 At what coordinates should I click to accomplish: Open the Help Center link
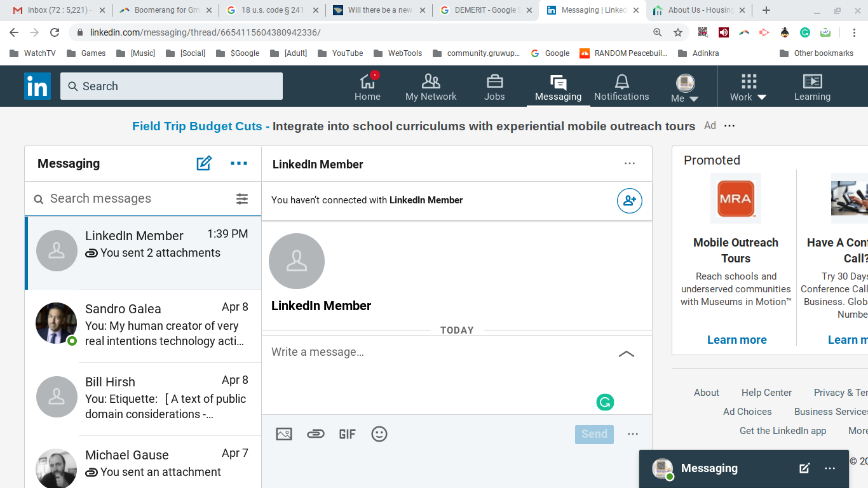[766, 393]
